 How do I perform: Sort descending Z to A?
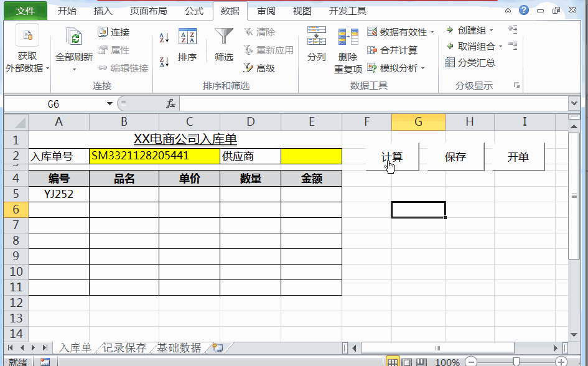point(164,62)
